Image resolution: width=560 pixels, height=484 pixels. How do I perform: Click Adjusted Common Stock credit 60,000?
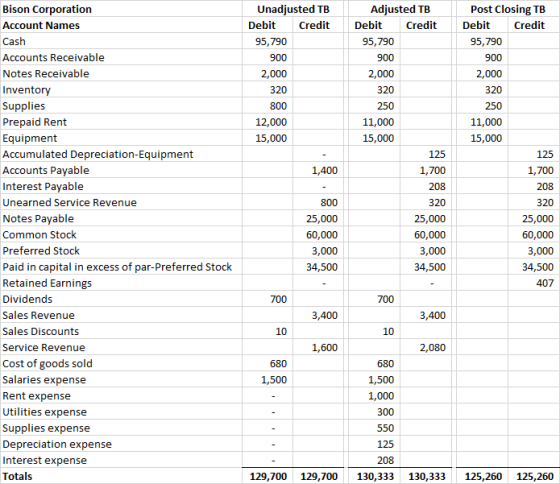(430, 235)
